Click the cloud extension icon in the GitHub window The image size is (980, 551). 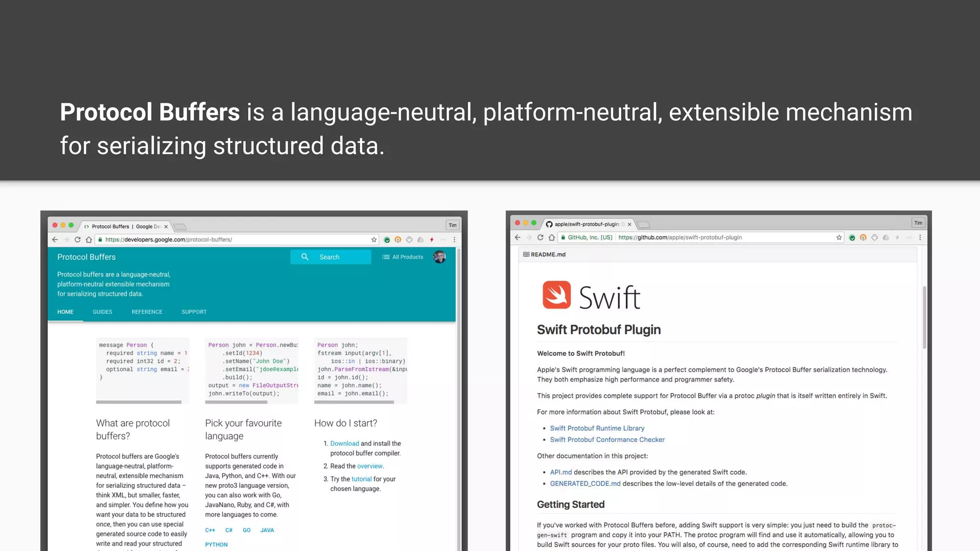point(886,237)
